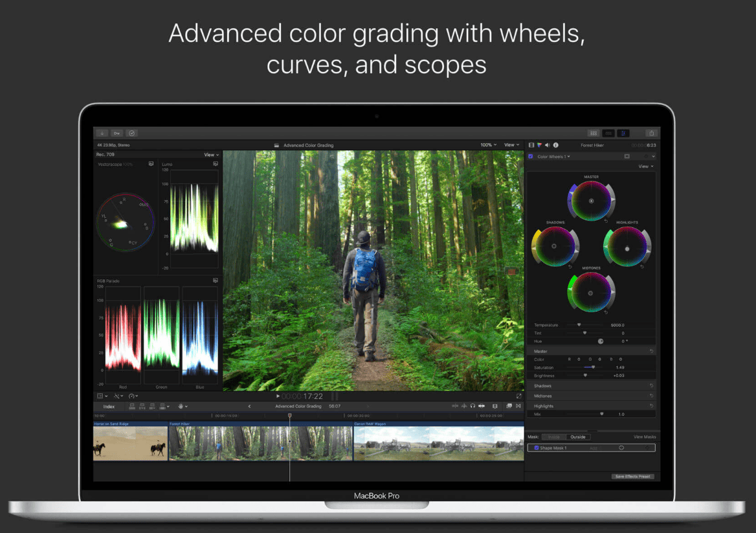
Task: Click Save Effects Preset button
Action: (x=633, y=477)
